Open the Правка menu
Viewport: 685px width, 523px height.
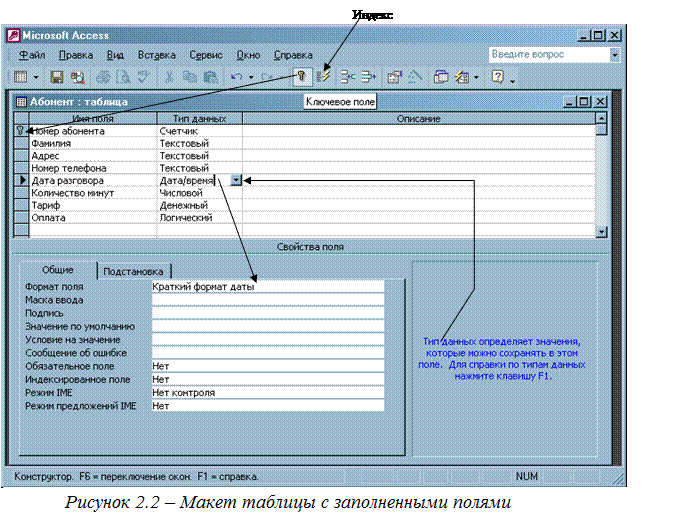click(x=76, y=55)
